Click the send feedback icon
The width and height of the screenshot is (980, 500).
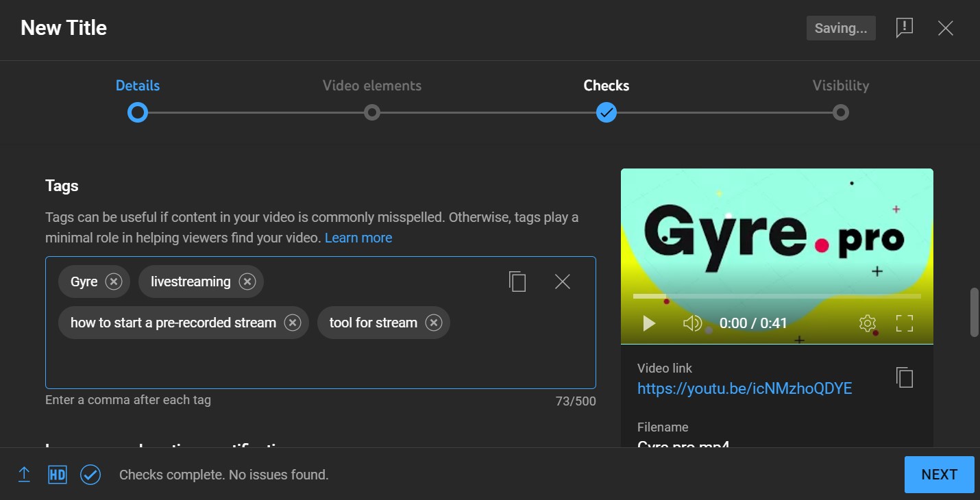click(x=905, y=28)
